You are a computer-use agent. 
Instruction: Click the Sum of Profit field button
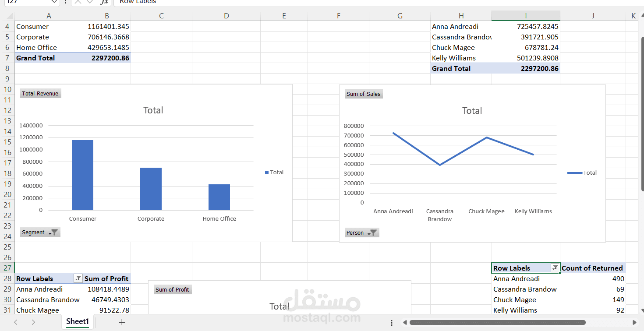[x=173, y=289]
